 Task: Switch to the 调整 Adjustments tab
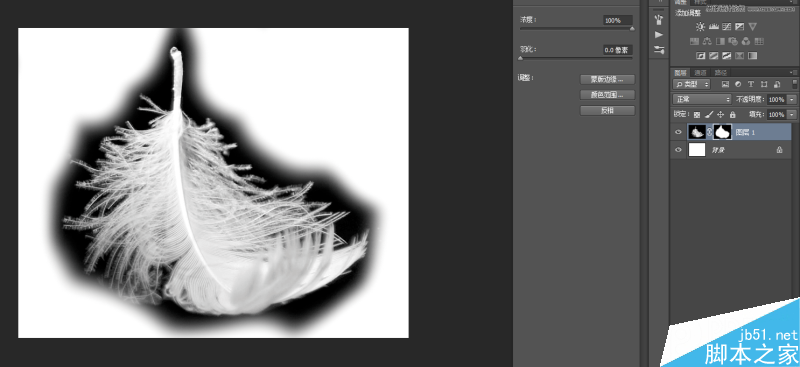[x=681, y=3]
